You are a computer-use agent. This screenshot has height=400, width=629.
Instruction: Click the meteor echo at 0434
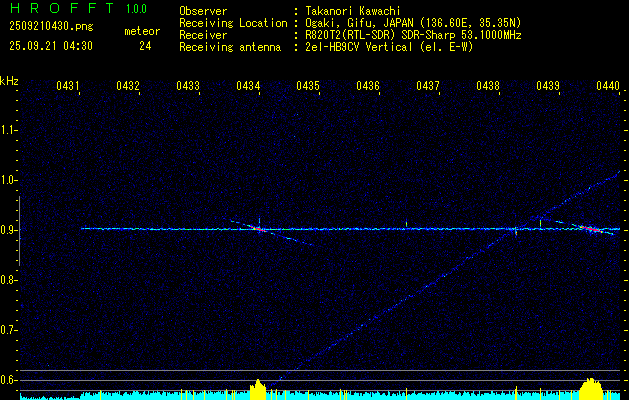coord(260,229)
